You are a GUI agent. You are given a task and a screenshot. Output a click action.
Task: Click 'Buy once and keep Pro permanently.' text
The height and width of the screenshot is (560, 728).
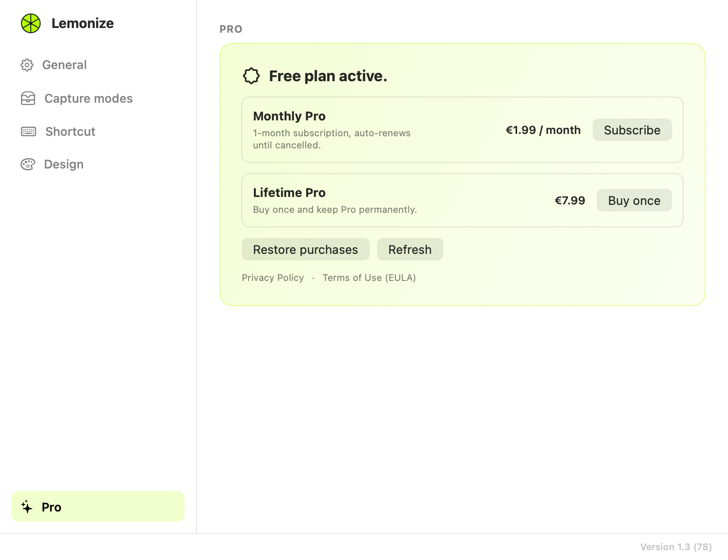tap(335, 210)
